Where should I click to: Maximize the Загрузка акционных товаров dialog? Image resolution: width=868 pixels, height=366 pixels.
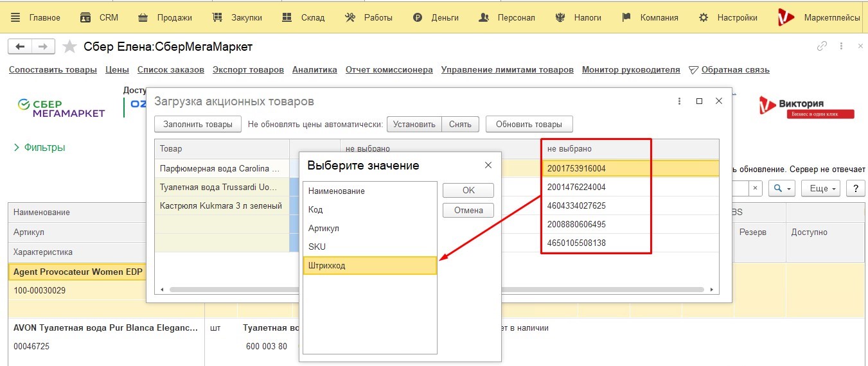click(700, 101)
